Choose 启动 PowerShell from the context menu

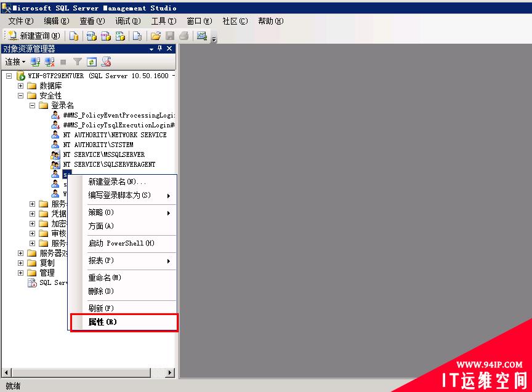[x=123, y=244]
